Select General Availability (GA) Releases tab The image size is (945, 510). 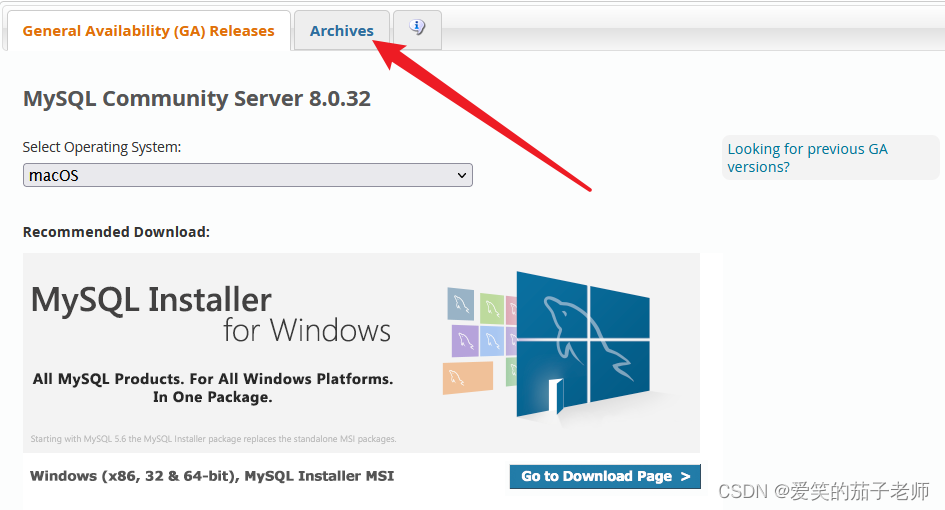tap(148, 31)
